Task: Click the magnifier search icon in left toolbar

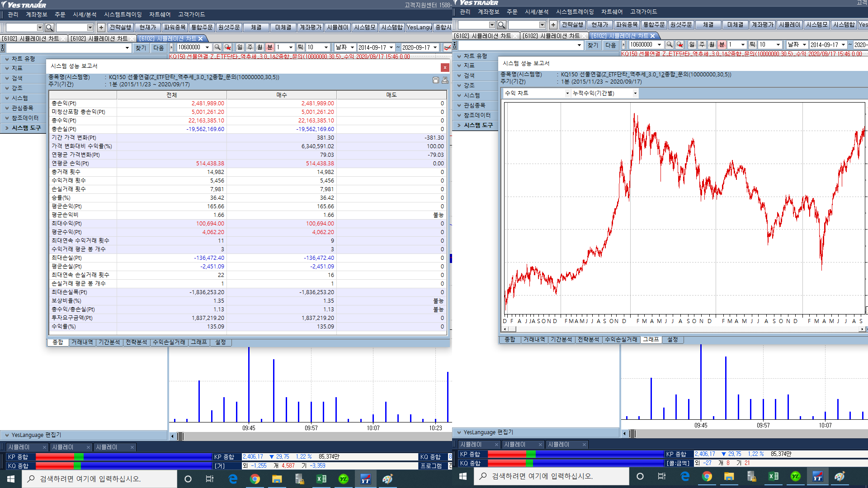Action: point(50,28)
